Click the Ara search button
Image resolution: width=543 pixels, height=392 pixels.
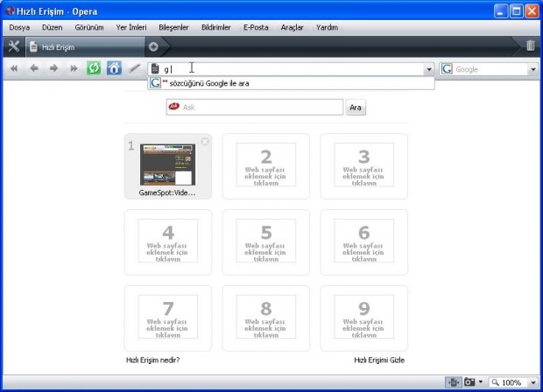point(356,108)
